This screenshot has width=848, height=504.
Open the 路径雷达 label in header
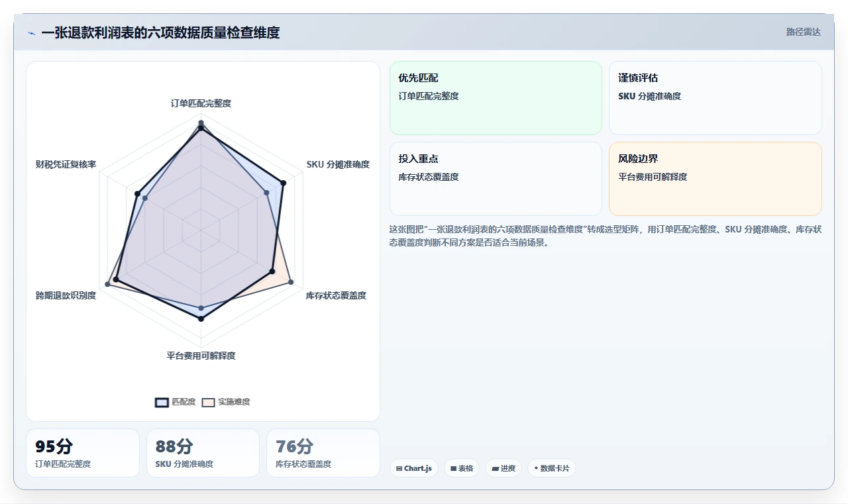(803, 32)
